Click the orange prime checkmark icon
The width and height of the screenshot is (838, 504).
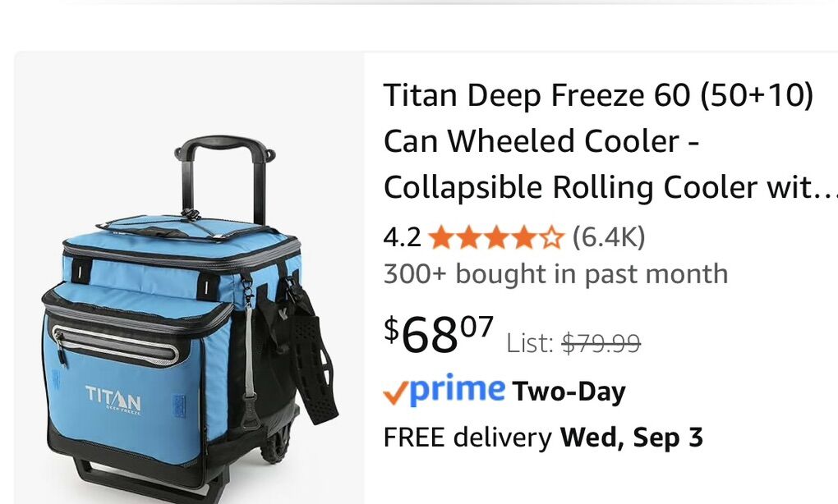point(396,393)
